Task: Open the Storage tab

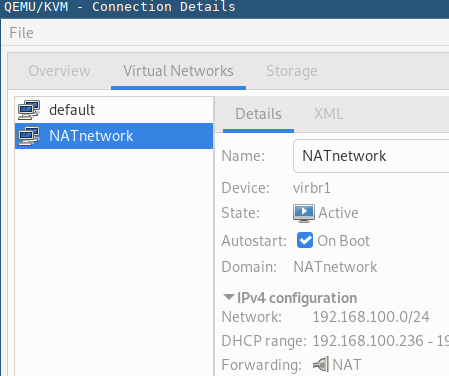Action: [292, 71]
